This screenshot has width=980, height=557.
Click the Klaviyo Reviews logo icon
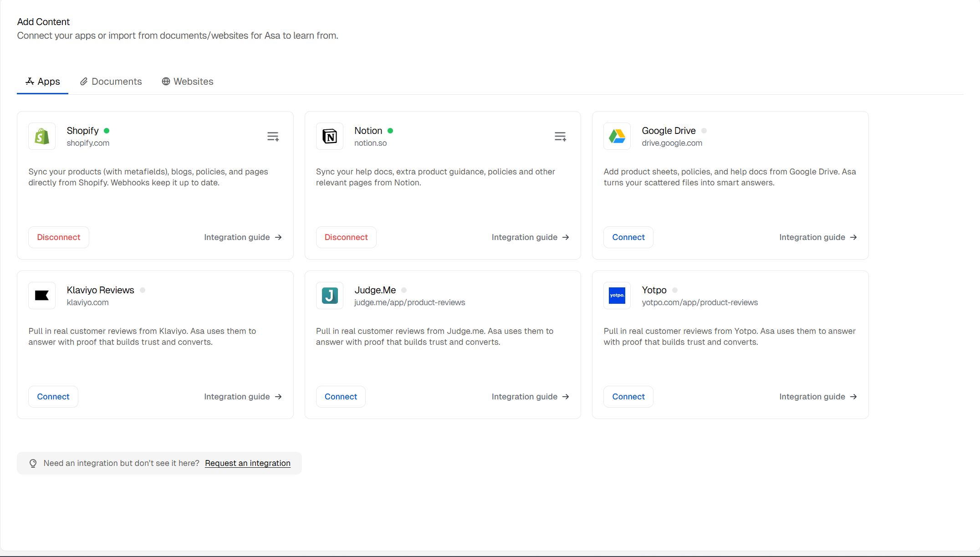pos(42,296)
